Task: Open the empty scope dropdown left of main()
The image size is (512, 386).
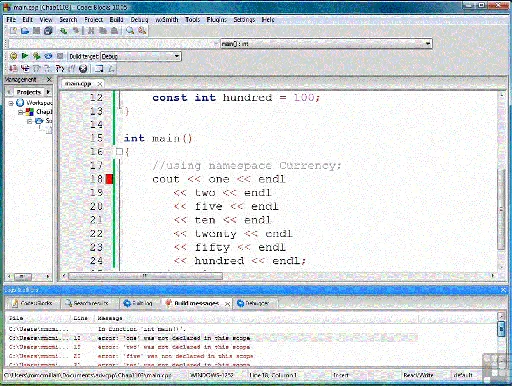Action: click(113, 44)
